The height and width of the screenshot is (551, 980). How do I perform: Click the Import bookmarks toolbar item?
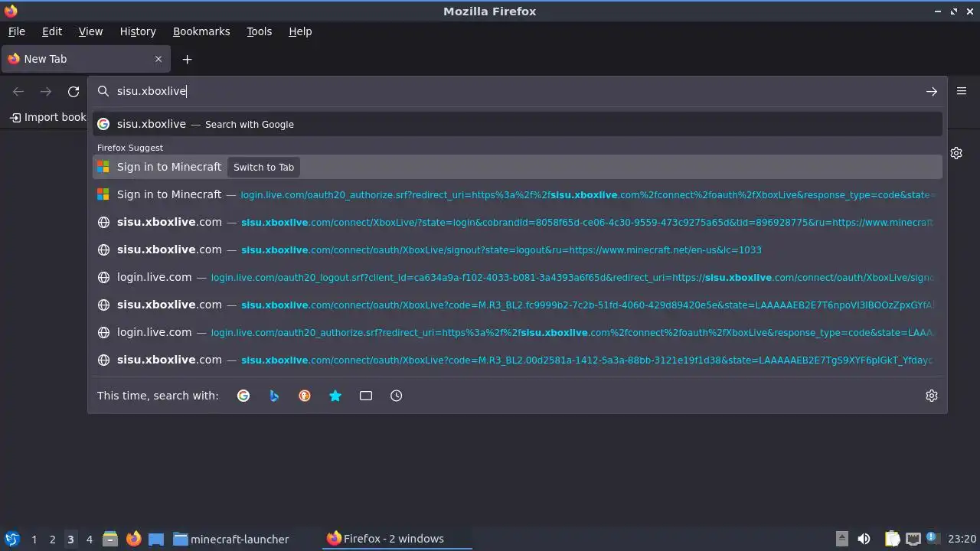[47, 117]
